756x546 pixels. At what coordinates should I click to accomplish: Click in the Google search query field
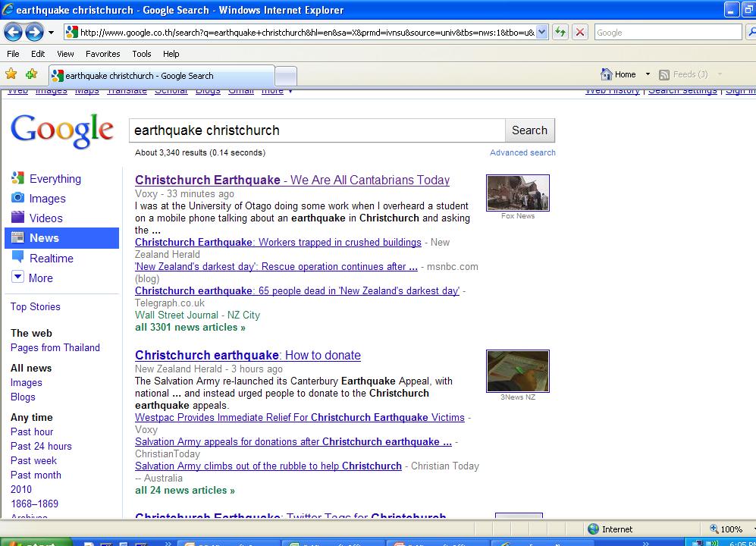(316, 130)
